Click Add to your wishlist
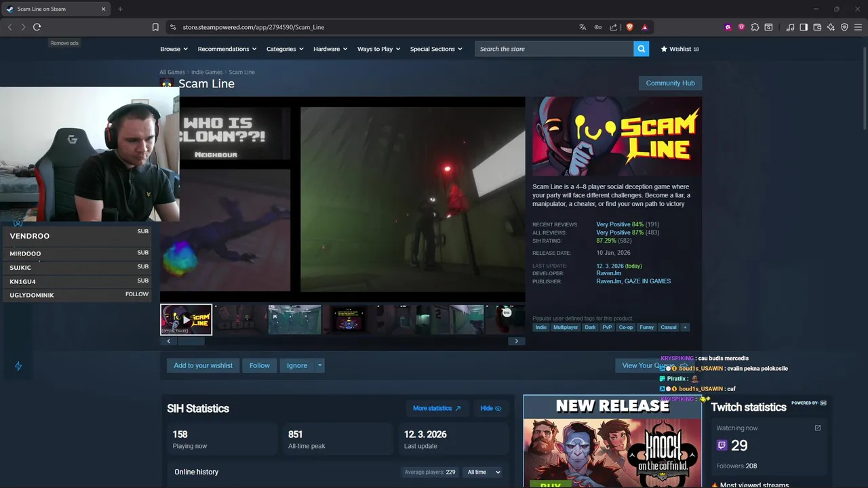868x488 pixels. pos(203,365)
